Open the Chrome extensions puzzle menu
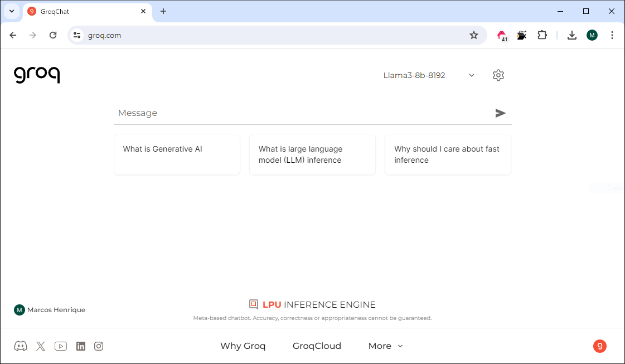 (x=542, y=35)
